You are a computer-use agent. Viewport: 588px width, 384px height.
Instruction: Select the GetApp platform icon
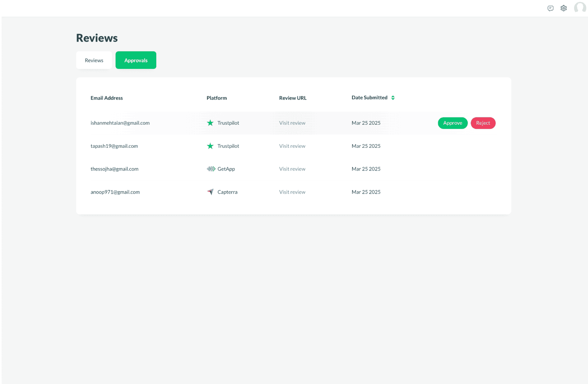click(x=210, y=169)
